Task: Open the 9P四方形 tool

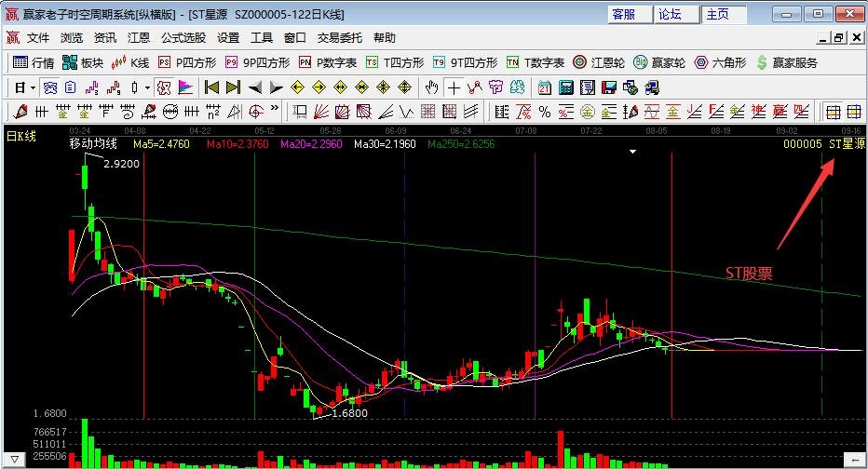Action: tap(257, 62)
